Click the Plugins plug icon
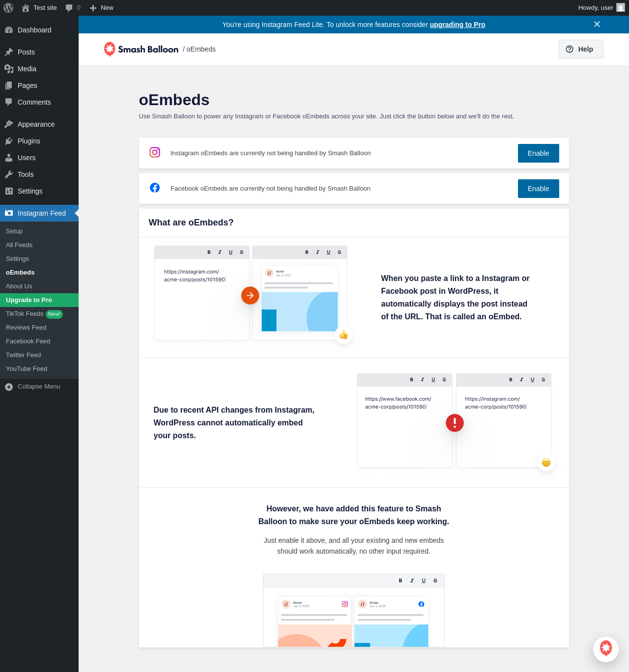Viewport: 629px width, 672px height. pyautogui.click(x=9, y=141)
